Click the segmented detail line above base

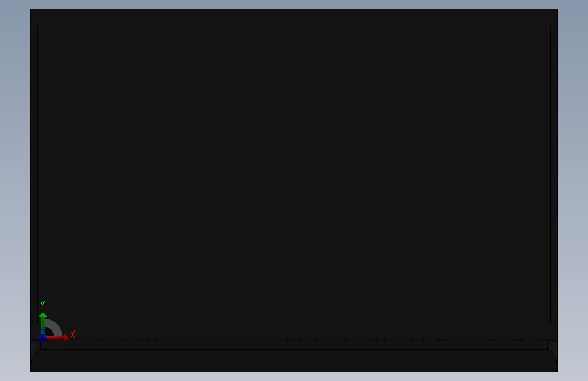(294, 340)
